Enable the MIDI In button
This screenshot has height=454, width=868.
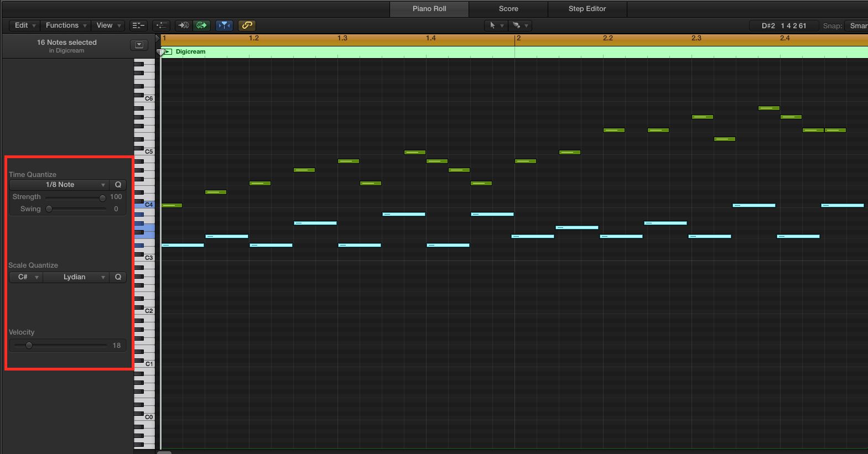[183, 25]
